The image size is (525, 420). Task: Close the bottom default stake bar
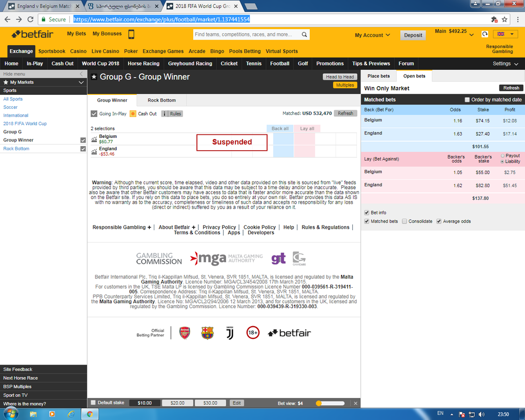click(x=356, y=403)
